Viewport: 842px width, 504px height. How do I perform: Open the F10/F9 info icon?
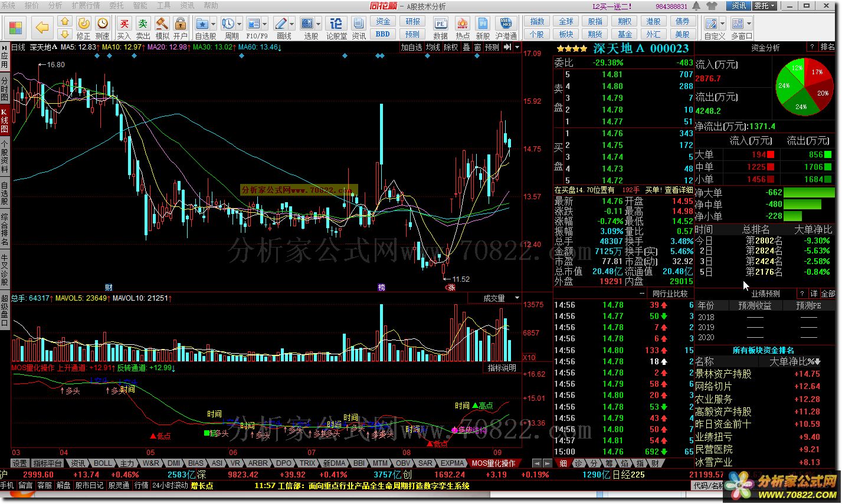tap(254, 24)
